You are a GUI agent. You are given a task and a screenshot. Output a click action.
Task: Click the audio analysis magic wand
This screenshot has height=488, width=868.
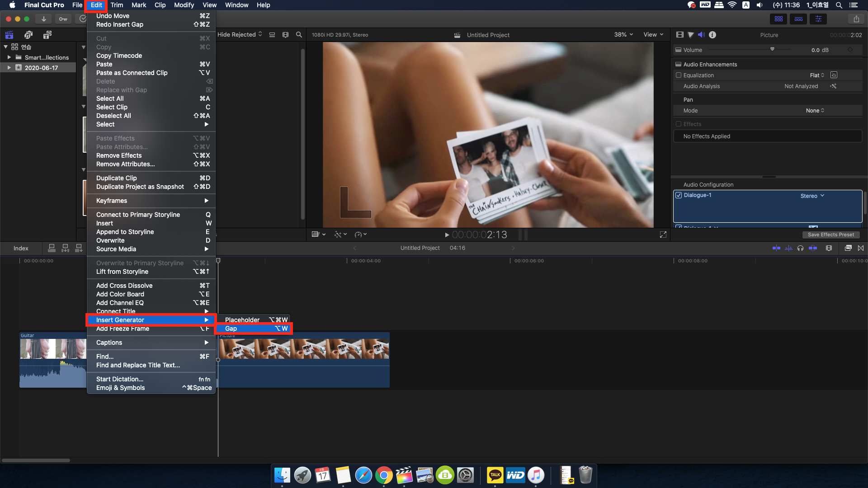833,86
